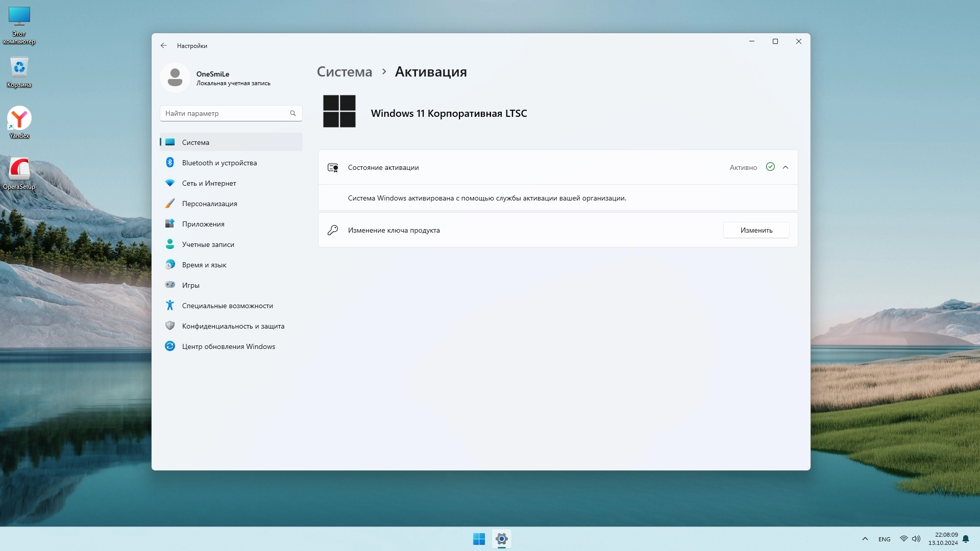Focus the Найти параметр search field

click(x=226, y=113)
